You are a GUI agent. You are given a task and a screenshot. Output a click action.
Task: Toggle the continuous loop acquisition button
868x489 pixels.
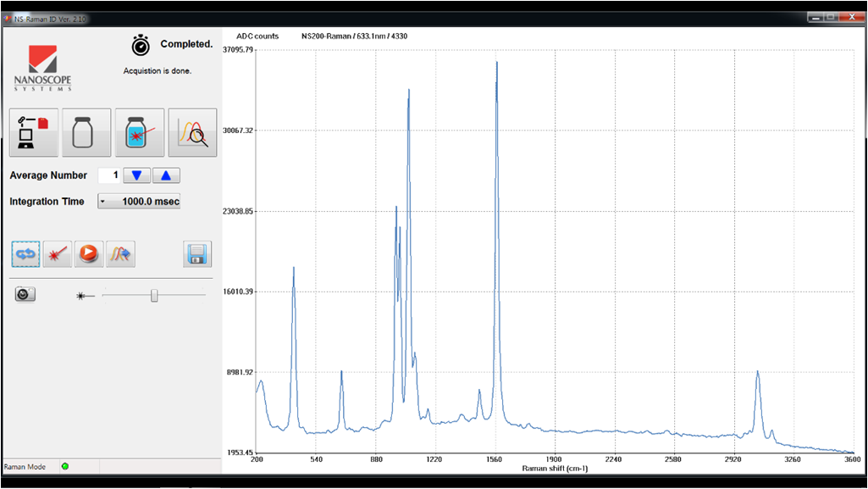[25, 254]
